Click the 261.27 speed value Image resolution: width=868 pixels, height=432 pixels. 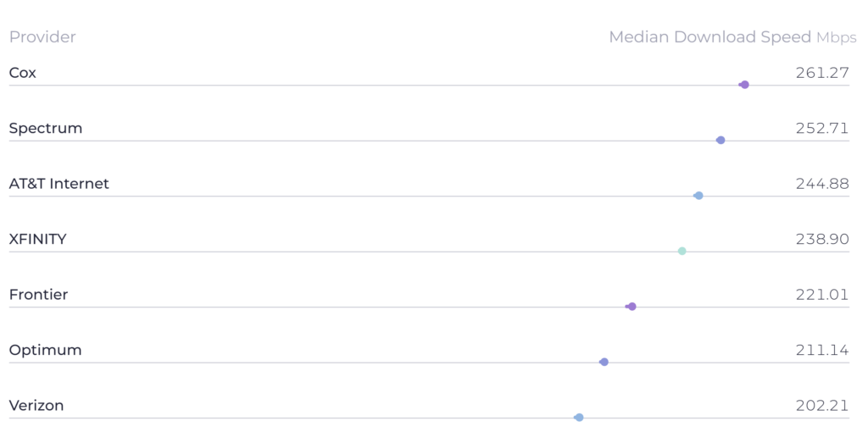pyautogui.click(x=822, y=73)
